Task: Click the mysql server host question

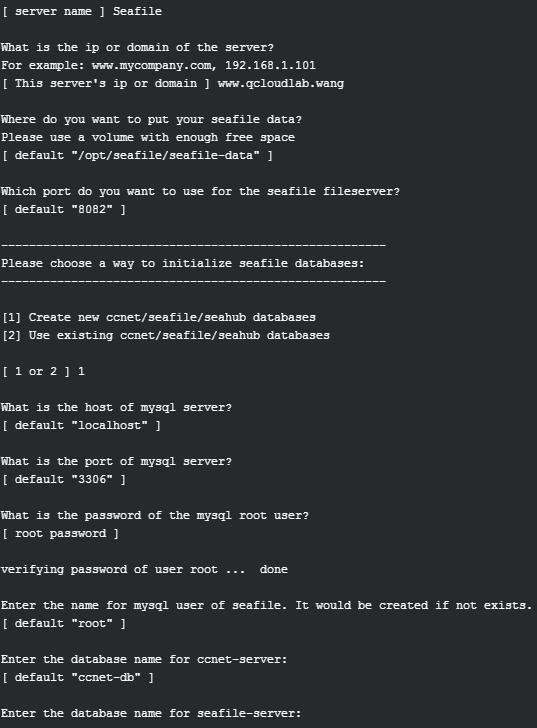Action: [x=116, y=407]
